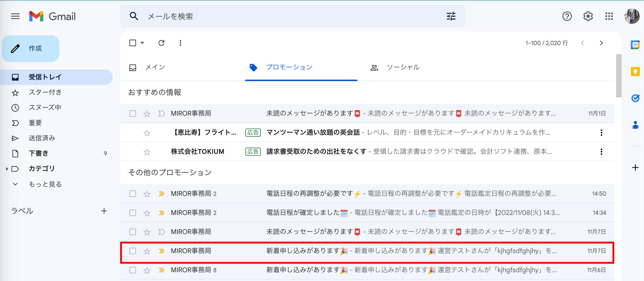Click the Gmail logo
The image size is (644, 281).
click(x=52, y=16)
